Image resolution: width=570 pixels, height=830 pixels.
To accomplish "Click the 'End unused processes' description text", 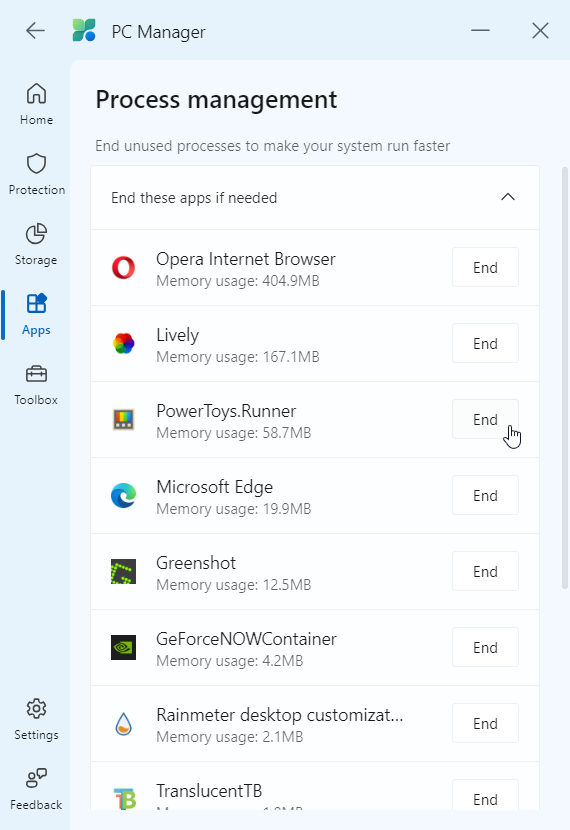I will (x=273, y=146).
